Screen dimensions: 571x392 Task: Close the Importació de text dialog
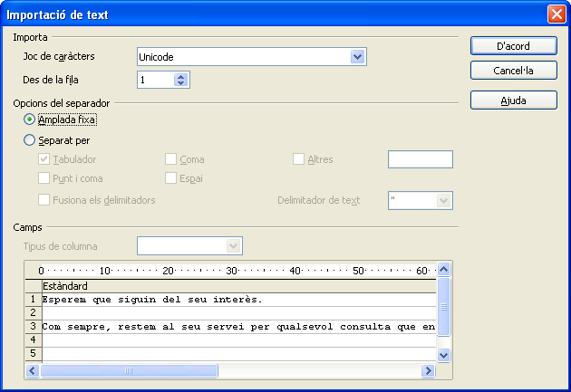pos(556,14)
